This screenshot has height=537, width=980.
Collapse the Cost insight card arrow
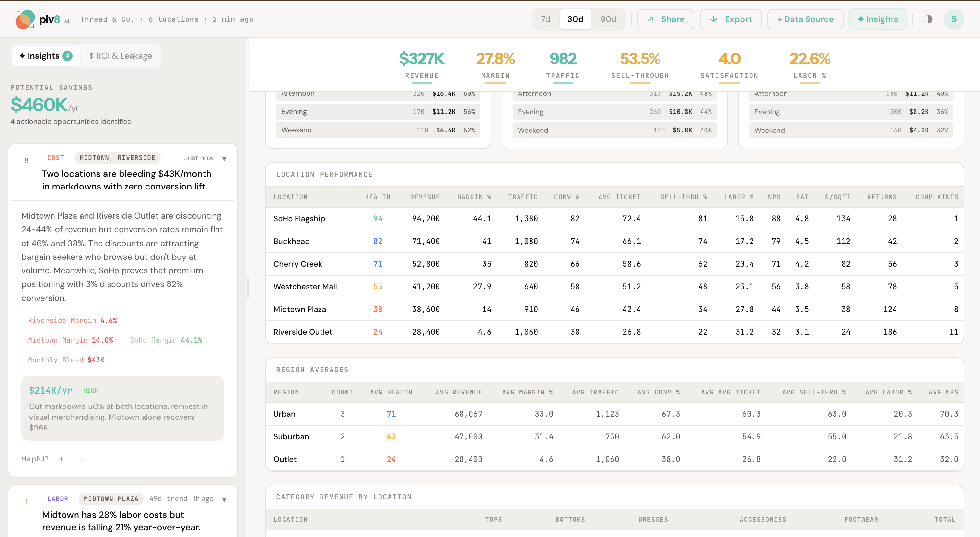(224, 159)
